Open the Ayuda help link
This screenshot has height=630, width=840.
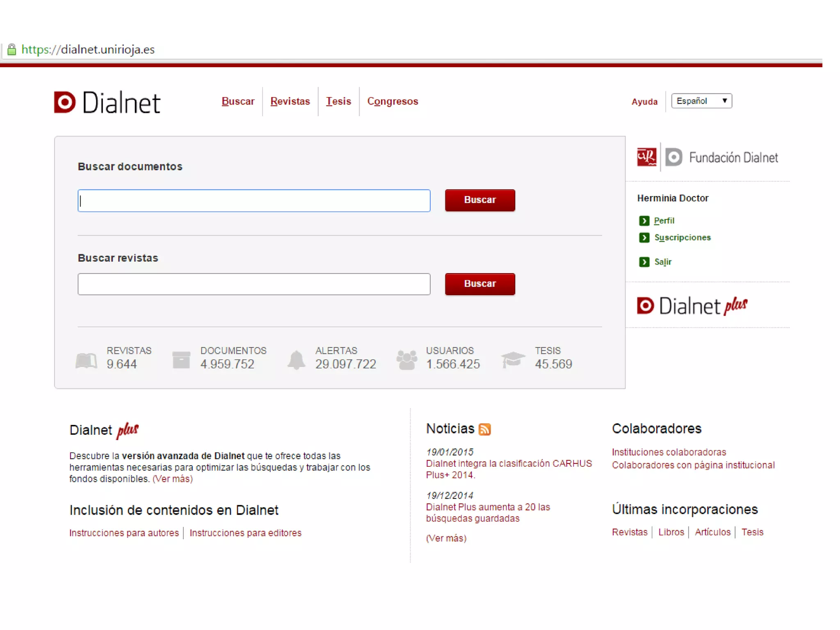coord(644,102)
